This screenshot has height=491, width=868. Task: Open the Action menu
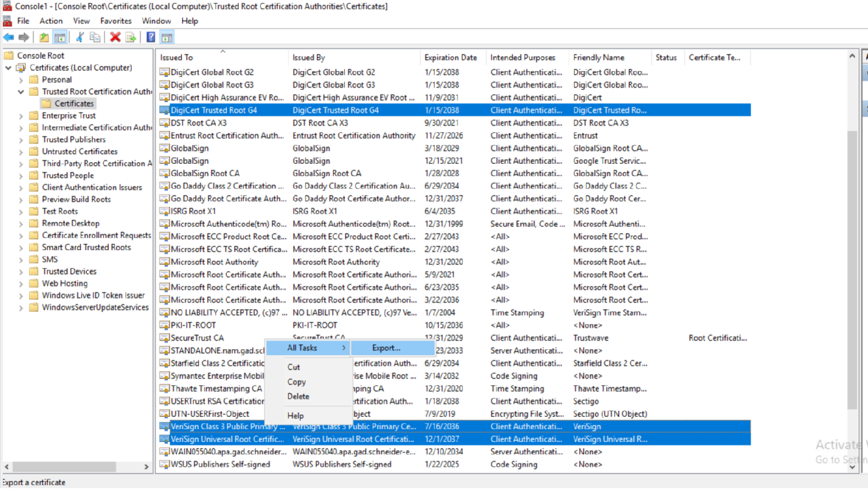(x=51, y=21)
